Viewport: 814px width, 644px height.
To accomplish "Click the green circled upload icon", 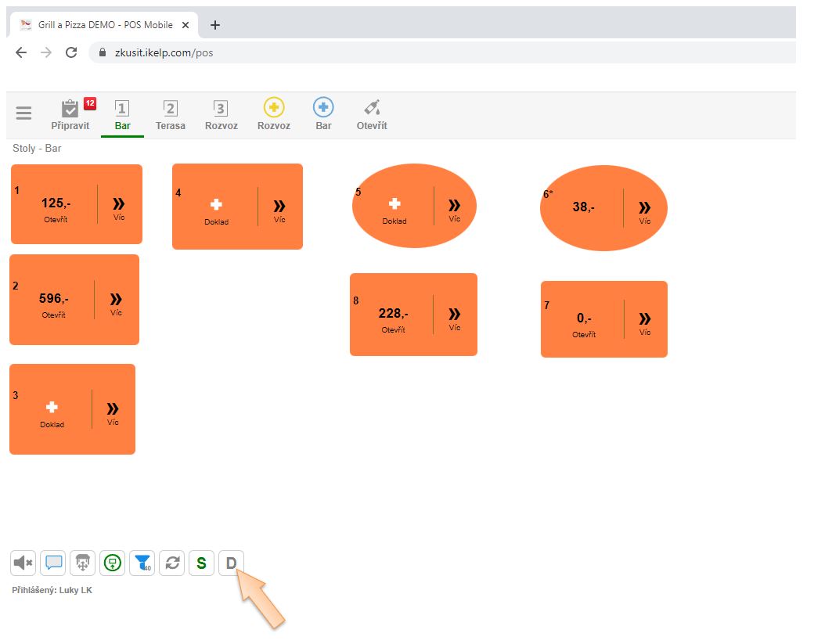I will [113, 563].
